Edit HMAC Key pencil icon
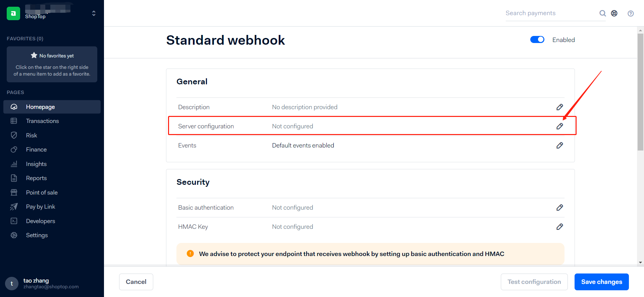The width and height of the screenshot is (644, 297). click(559, 227)
